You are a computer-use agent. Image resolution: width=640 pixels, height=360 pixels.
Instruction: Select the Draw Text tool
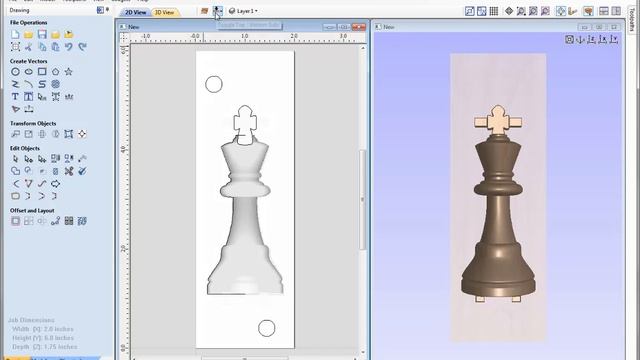15,97
